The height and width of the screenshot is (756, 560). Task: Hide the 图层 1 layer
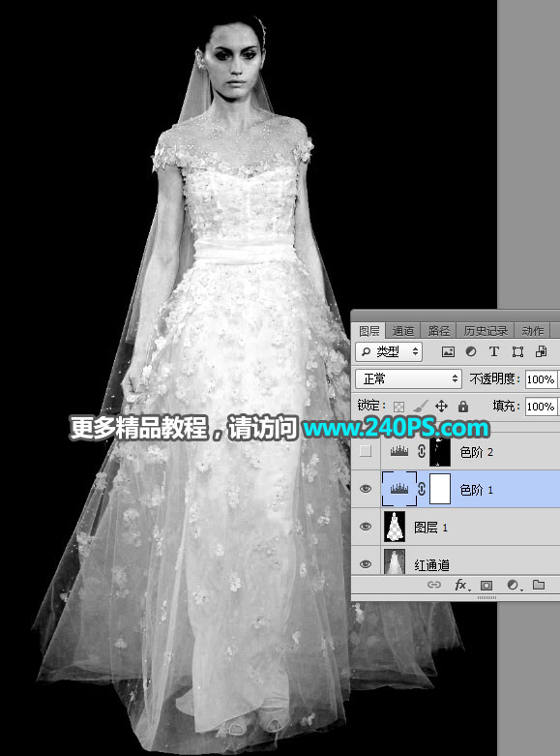click(366, 527)
